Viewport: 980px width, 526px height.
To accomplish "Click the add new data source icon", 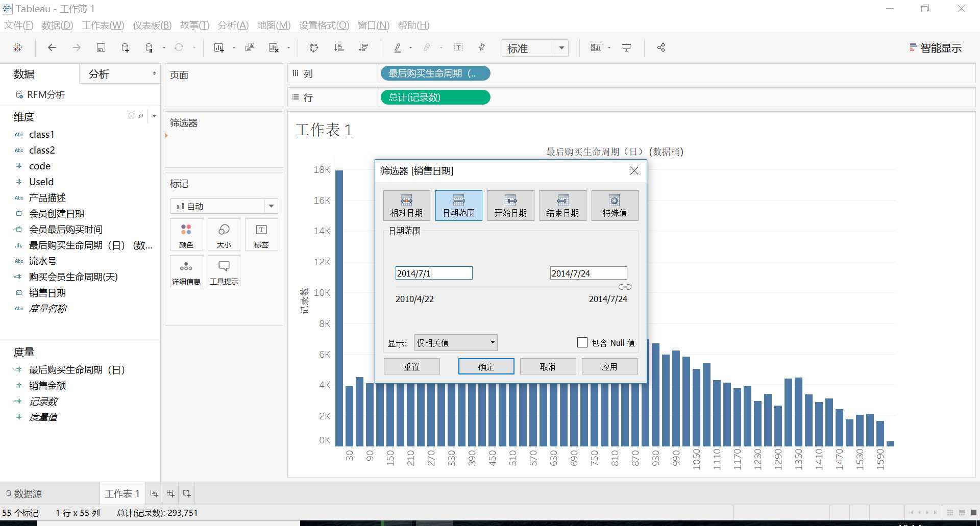I will (125, 47).
